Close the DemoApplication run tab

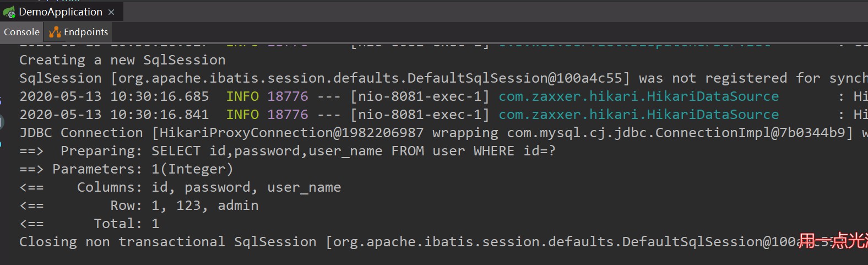click(x=111, y=12)
